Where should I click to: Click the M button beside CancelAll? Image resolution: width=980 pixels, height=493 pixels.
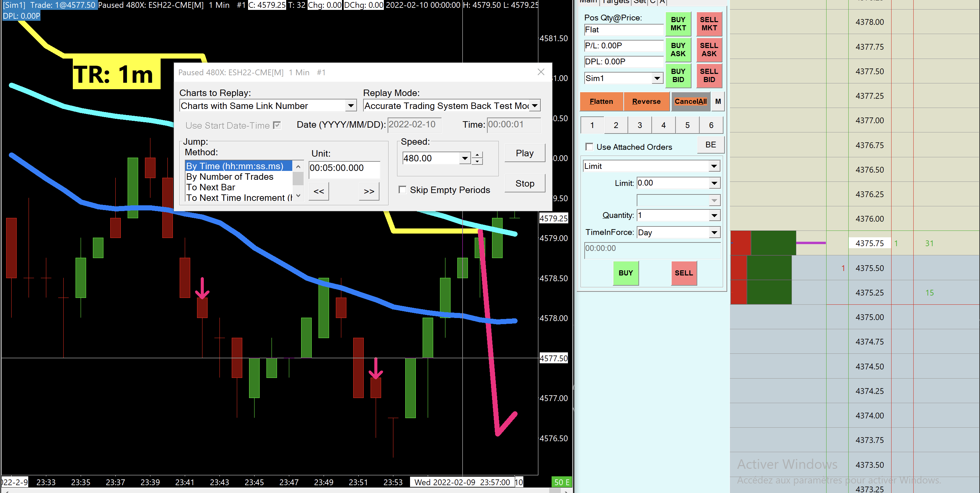click(718, 101)
